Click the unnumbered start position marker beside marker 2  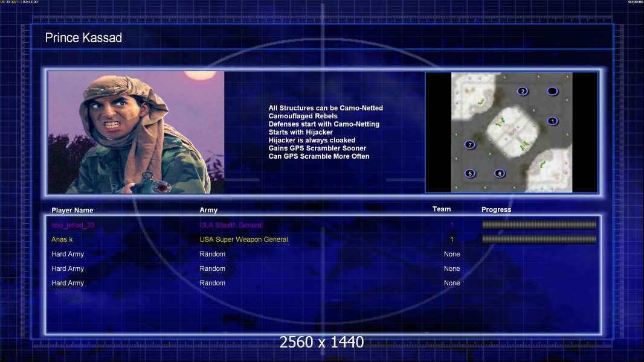(552, 92)
